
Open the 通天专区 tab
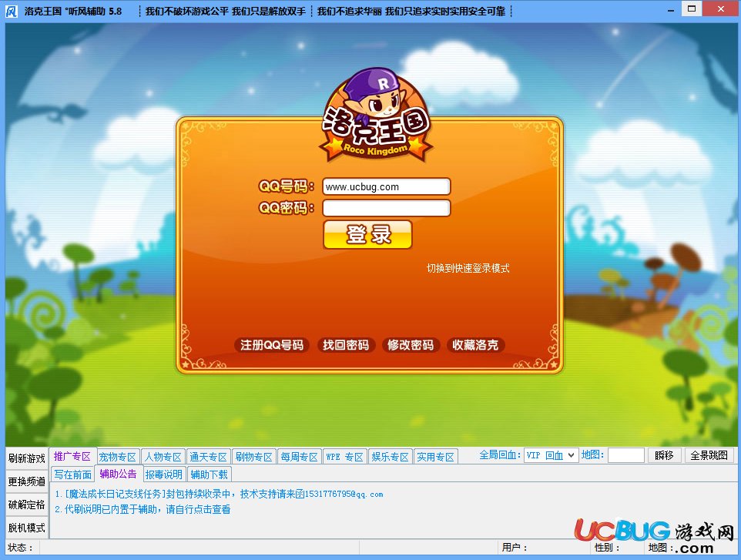(x=209, y=457)
